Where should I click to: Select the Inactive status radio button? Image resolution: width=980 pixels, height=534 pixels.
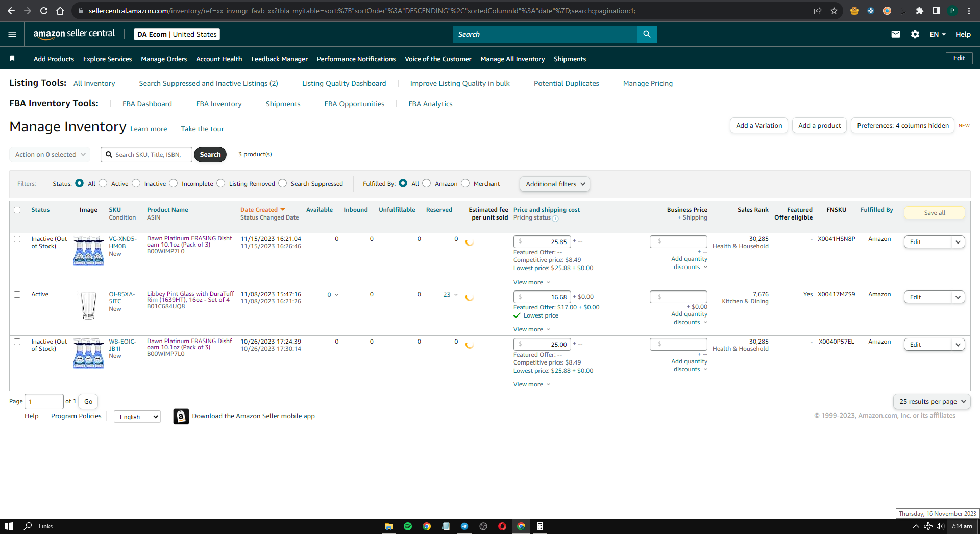(x=136, y=183)
